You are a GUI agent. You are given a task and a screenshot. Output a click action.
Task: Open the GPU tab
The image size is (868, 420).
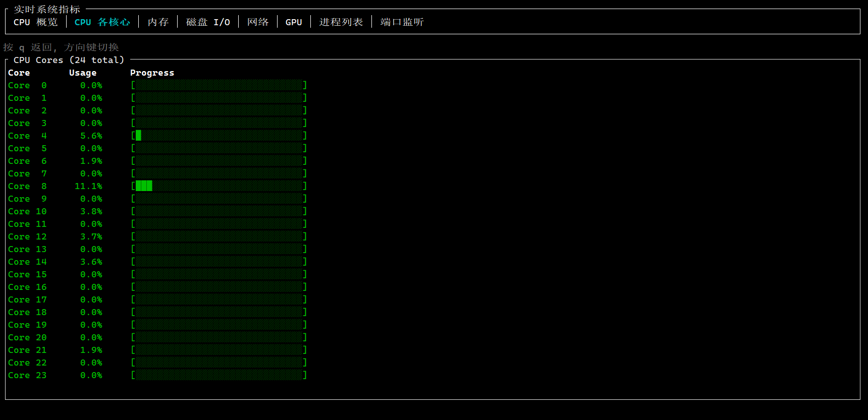[x=294, y=22]
